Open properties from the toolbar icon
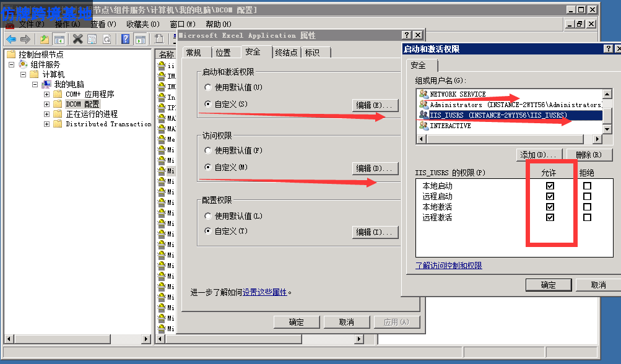The width and height of the screenshot is (621, 364). pyautogui.click(x=92, y=39)
